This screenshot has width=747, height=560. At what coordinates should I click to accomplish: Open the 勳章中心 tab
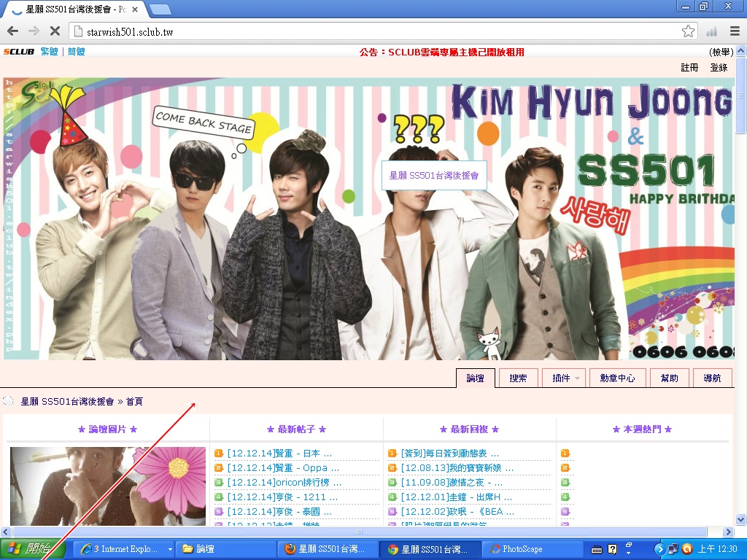coord(617,378)
